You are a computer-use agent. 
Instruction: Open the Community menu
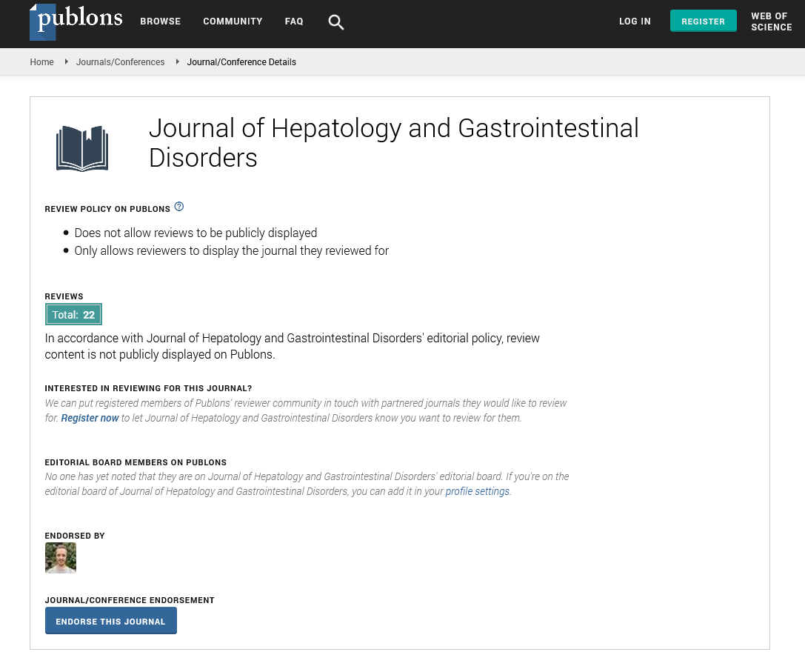233,21
